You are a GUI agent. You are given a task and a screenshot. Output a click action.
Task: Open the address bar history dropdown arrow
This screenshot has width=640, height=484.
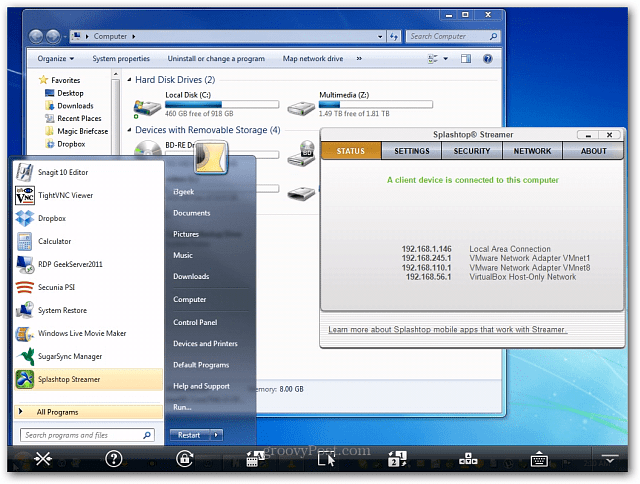click(380, 36)
